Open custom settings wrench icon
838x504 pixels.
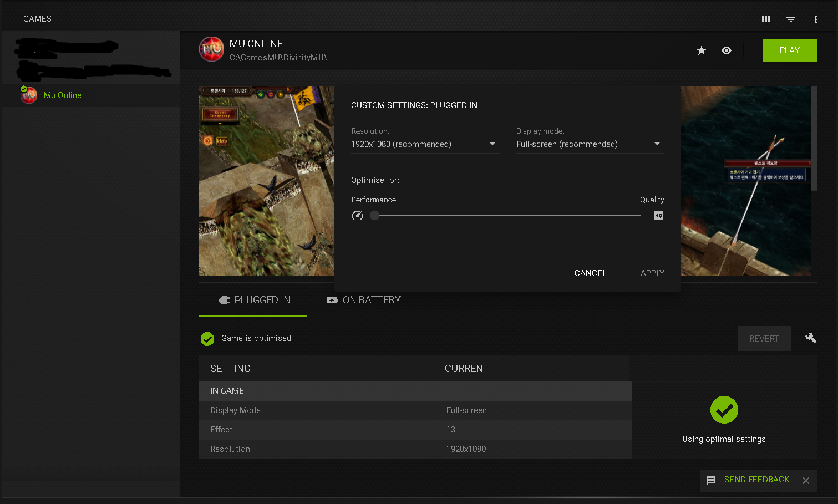click(810, 338)
